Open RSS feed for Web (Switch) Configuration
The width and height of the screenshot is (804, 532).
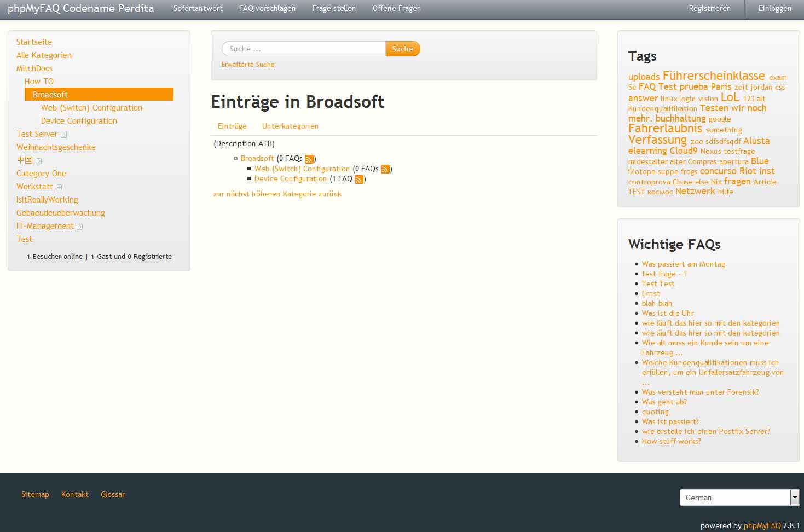(385, 170)
